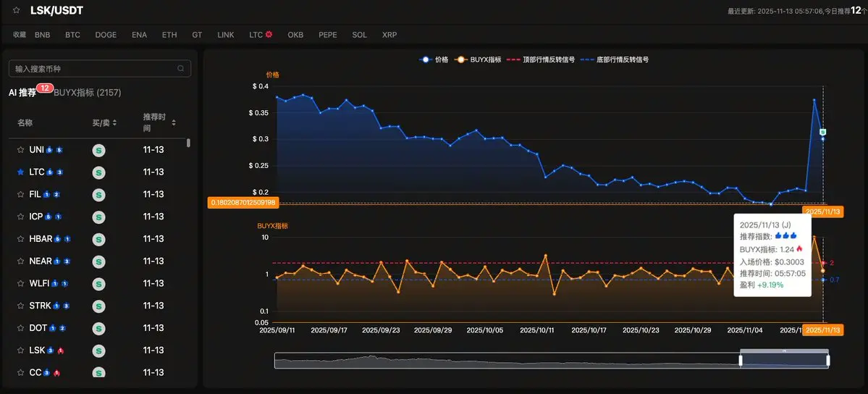The image size is (868, 394).
Task: Sort the list by 买/卖 column
Action: (x=105, y=122)
